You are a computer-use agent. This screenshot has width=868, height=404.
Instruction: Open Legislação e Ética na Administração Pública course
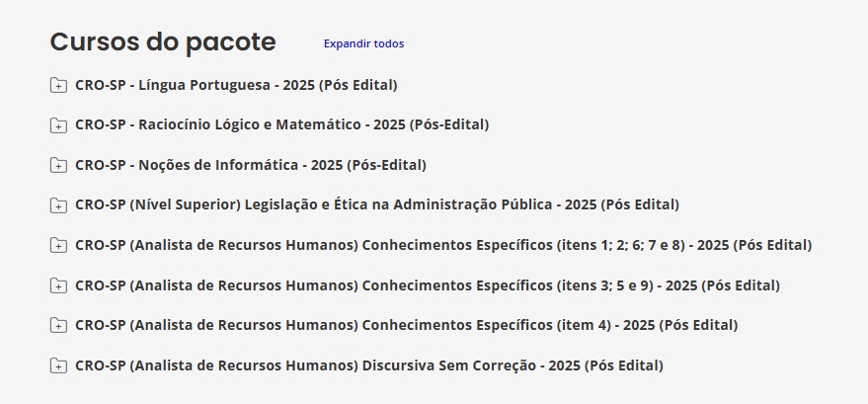377,204
